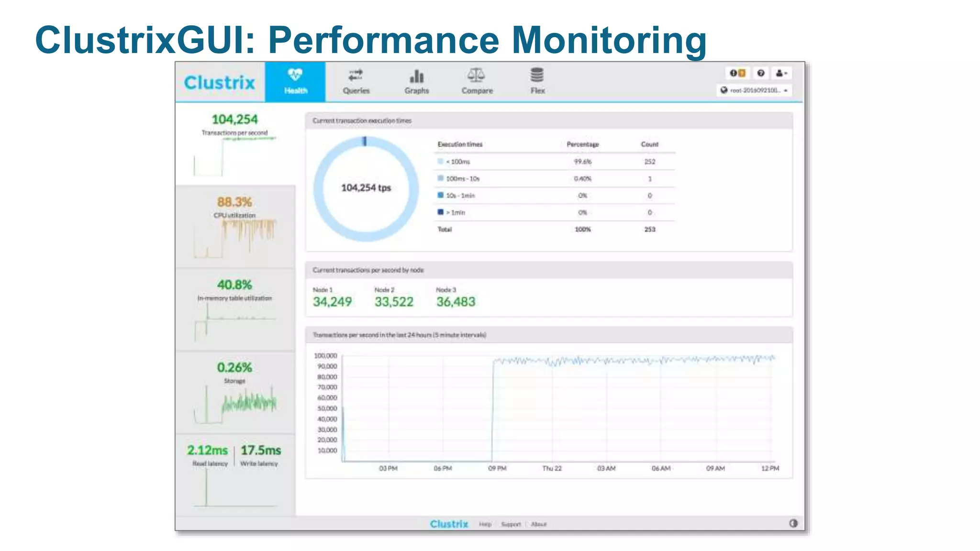
Task: Click the Clustrix logo in header
Action: pos(220,83)
